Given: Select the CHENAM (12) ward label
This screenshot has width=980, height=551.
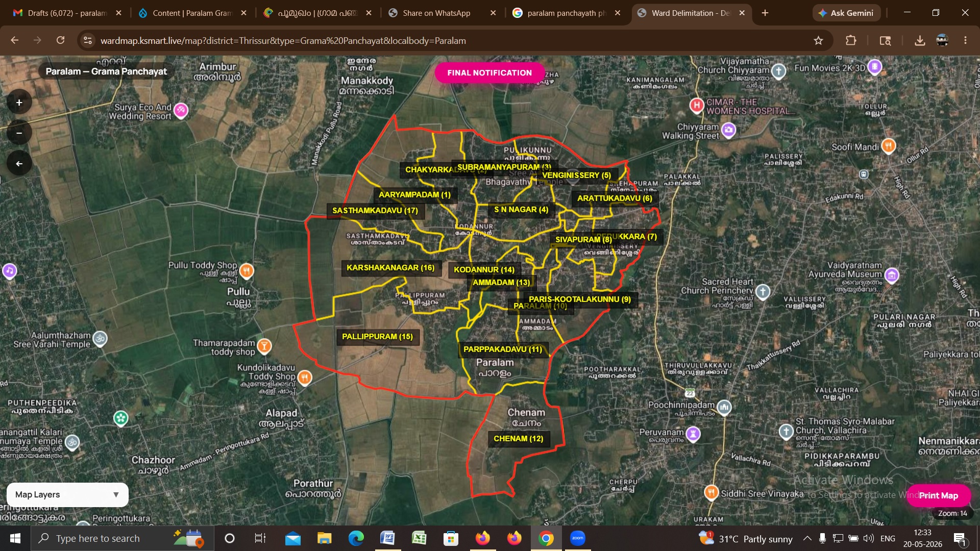Looking at the screenshot, I should pyautogui.click(x=519, y=439).
